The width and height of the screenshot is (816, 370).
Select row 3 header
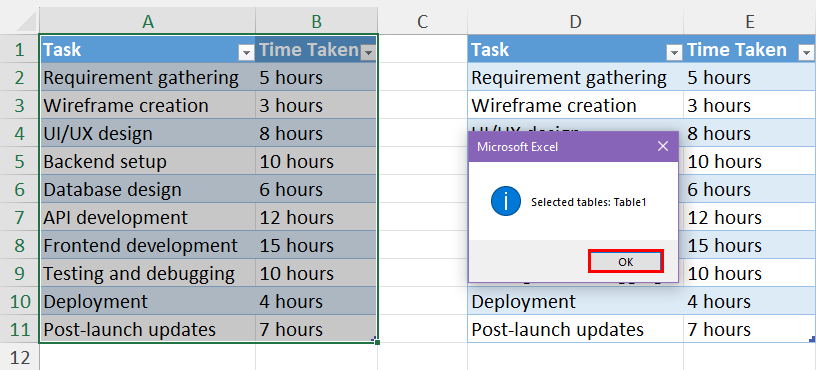coord(20,106)
